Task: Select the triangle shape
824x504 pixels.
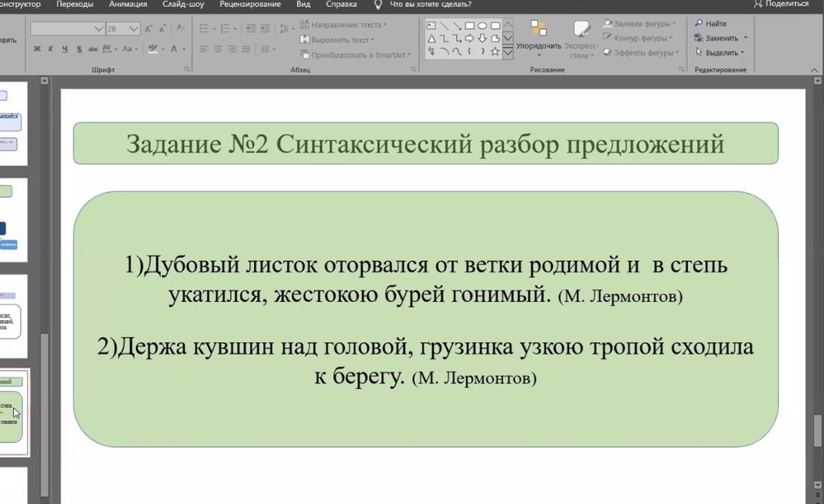Action: [x=431, y=38]
